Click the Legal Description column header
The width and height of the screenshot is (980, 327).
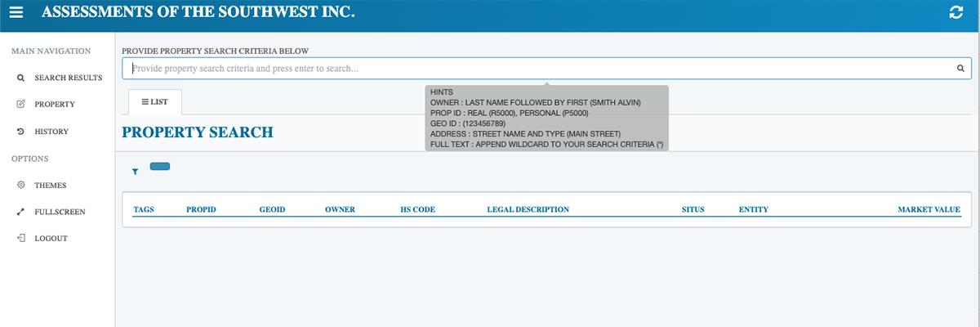[528, 210]
